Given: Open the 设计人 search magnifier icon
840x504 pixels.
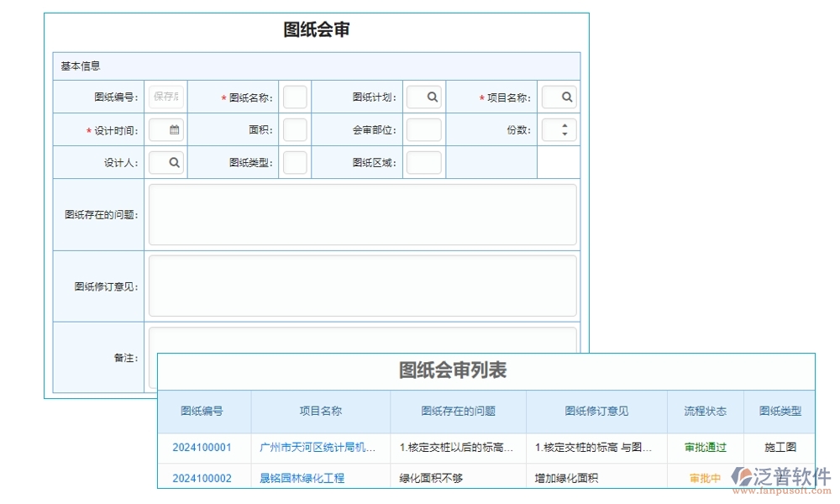Looking at the screenshot, I should tap(165, 162).
